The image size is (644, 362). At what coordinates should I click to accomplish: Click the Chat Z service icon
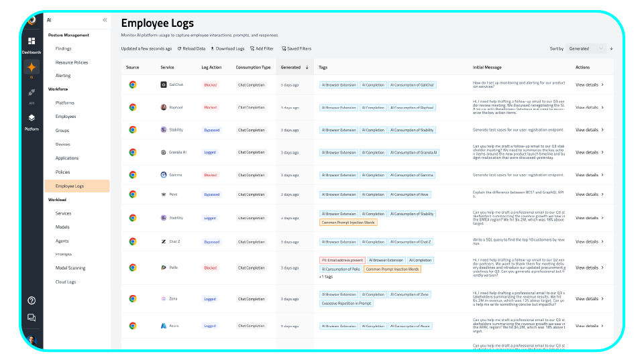click(164, 242)
